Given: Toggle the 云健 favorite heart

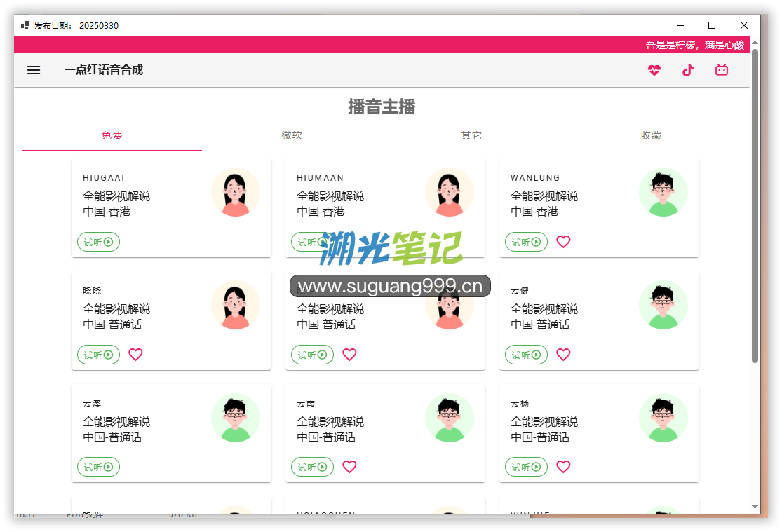Looking at the screenshot, I should tap(564, 355).
